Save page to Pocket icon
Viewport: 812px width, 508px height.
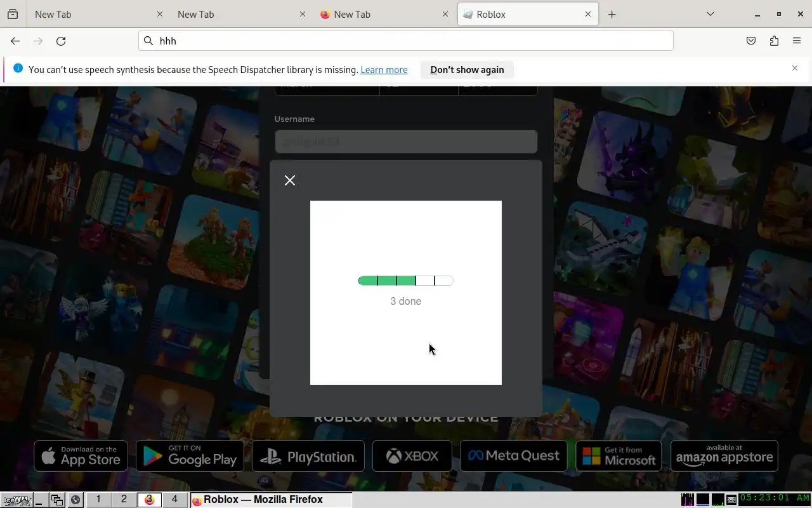[x=751, y=41]
